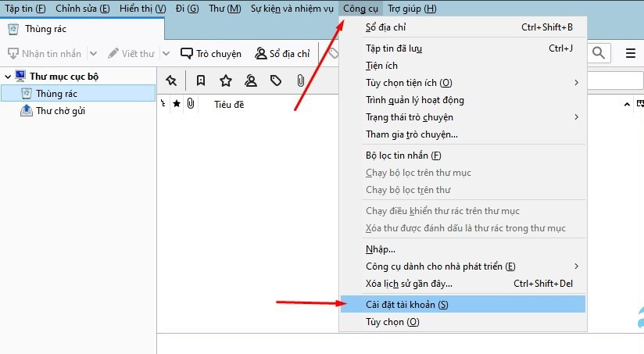Toggle the unread bookmark filter icon
Image resolution: width=644 pixels, height=354 pixels.
[x=201, y=80]
